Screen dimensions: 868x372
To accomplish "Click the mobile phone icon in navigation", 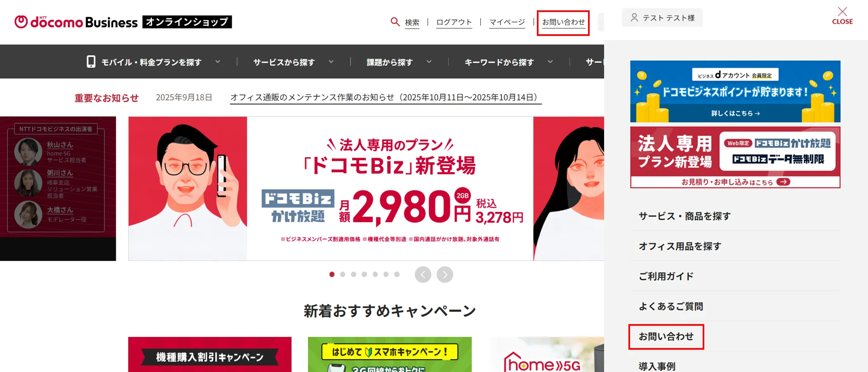I will point(91,62).
